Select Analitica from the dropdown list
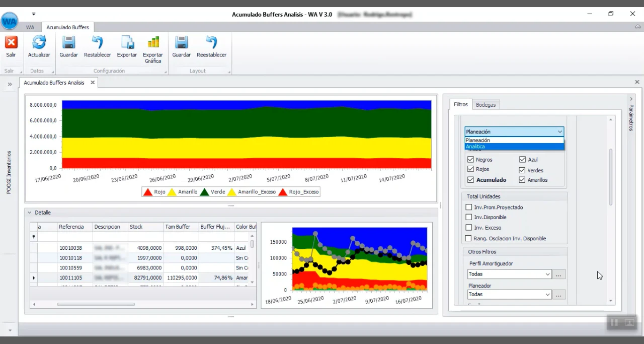 click(514, 147)
